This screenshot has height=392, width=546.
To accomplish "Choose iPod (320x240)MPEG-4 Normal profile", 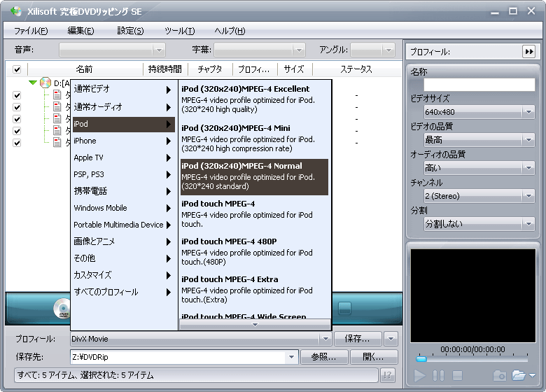I will tap(254, 177).
